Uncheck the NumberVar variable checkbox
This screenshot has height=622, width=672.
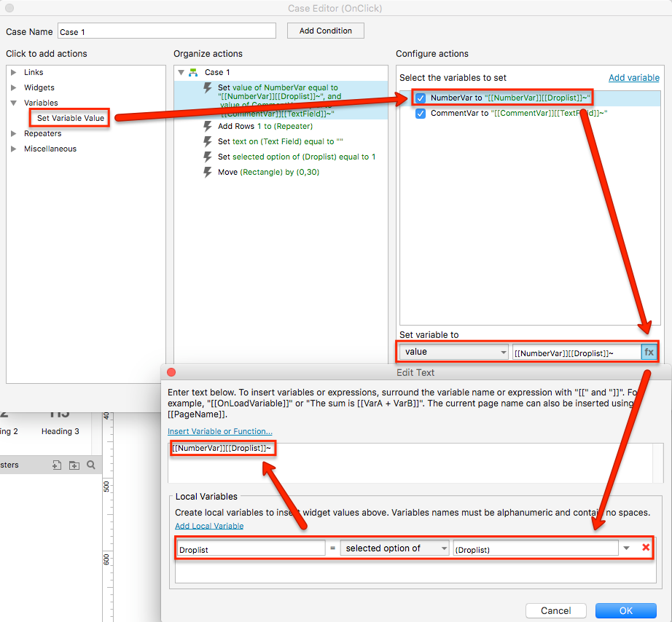[421, 98]
